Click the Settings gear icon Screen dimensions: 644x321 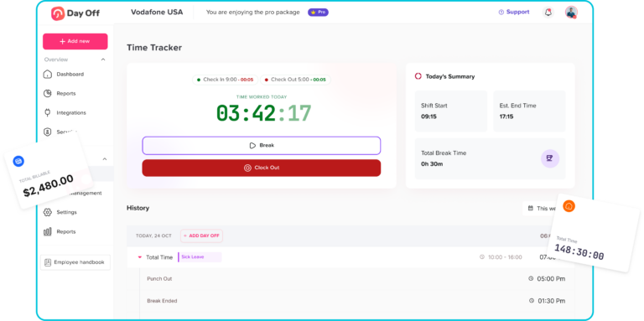tap(48, 212)
